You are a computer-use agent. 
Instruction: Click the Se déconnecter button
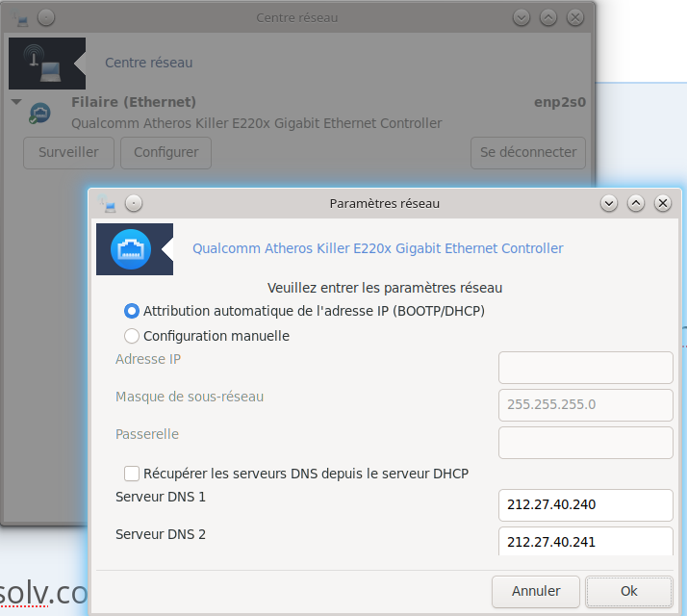(x=528, y=152)
